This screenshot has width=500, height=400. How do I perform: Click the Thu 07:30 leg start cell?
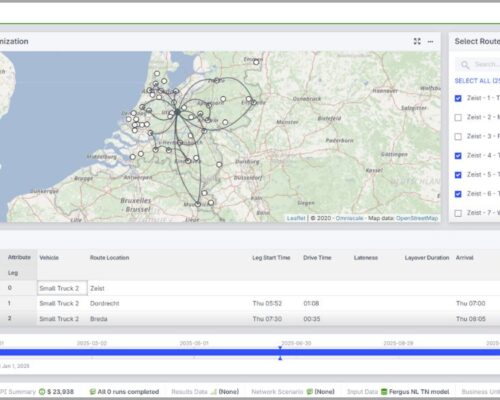pos(267,319)
